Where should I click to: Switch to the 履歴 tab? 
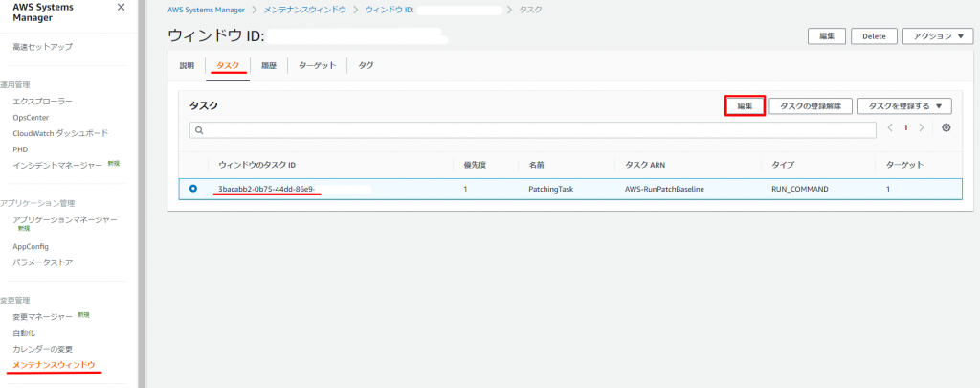point(269,66)
